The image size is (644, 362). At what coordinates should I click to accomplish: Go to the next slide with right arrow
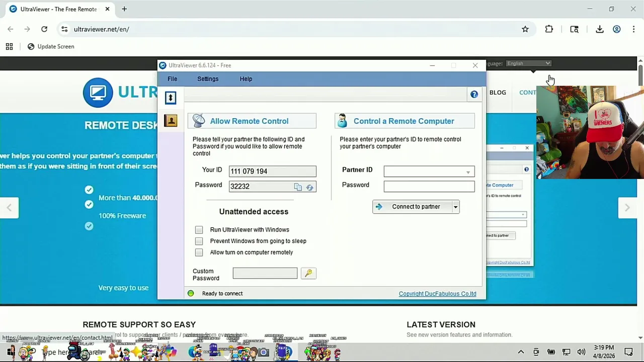pos(627,208)
